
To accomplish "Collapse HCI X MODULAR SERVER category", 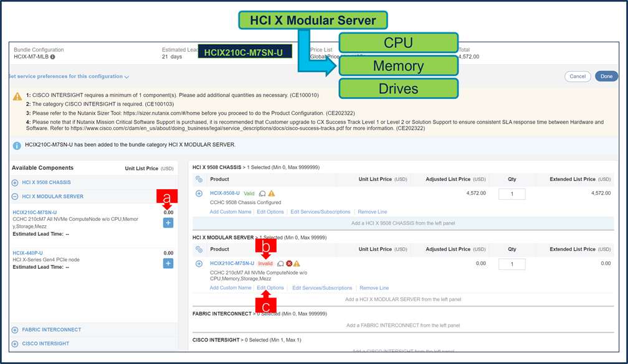I will point(15,197).
